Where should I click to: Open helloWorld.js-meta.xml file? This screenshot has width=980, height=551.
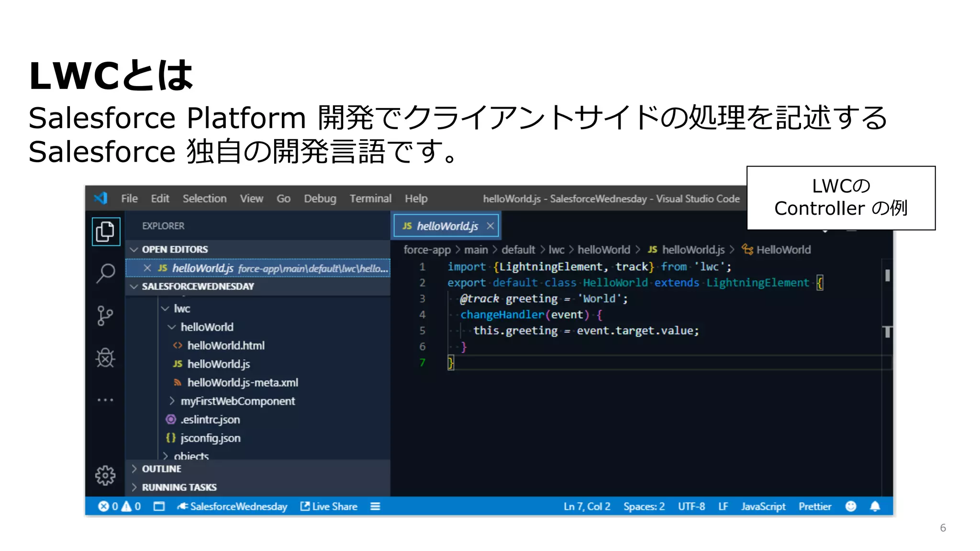click(243, 383)
